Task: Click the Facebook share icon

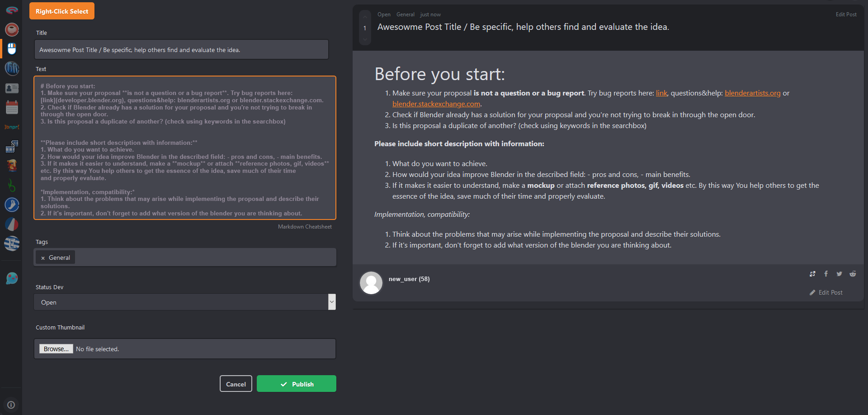Action: [x=826, y=274]
